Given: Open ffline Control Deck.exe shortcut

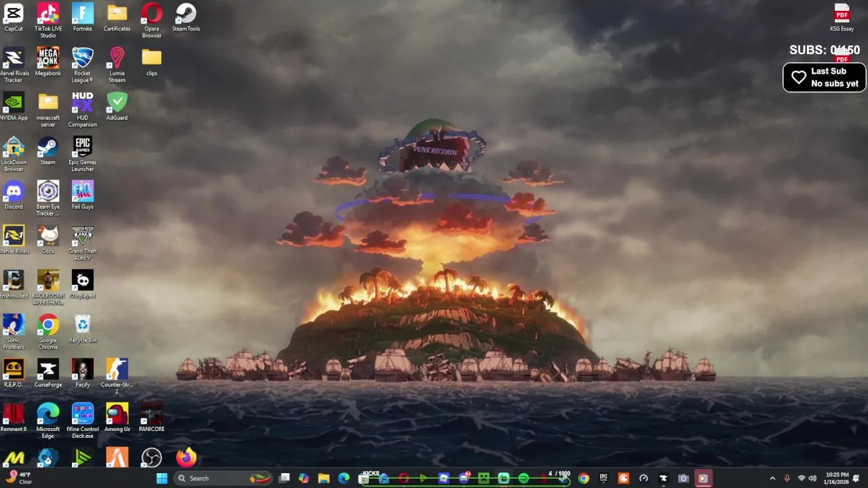Looking at the screenshot, I should click(x=83, y=421).
